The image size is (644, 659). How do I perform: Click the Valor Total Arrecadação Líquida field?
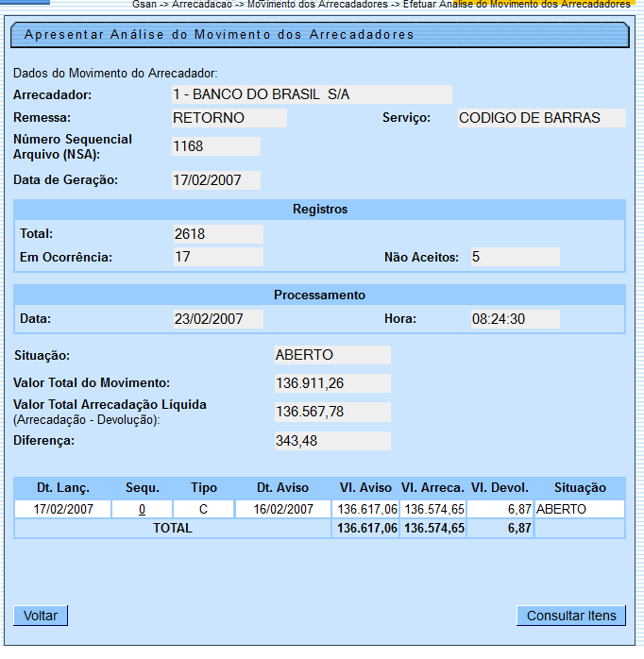point(331,413)
